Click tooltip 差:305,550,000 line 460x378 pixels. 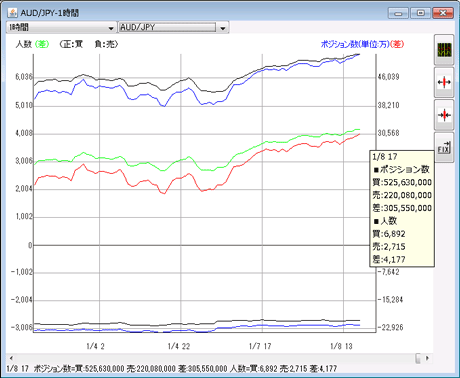[x=402, y=208]
